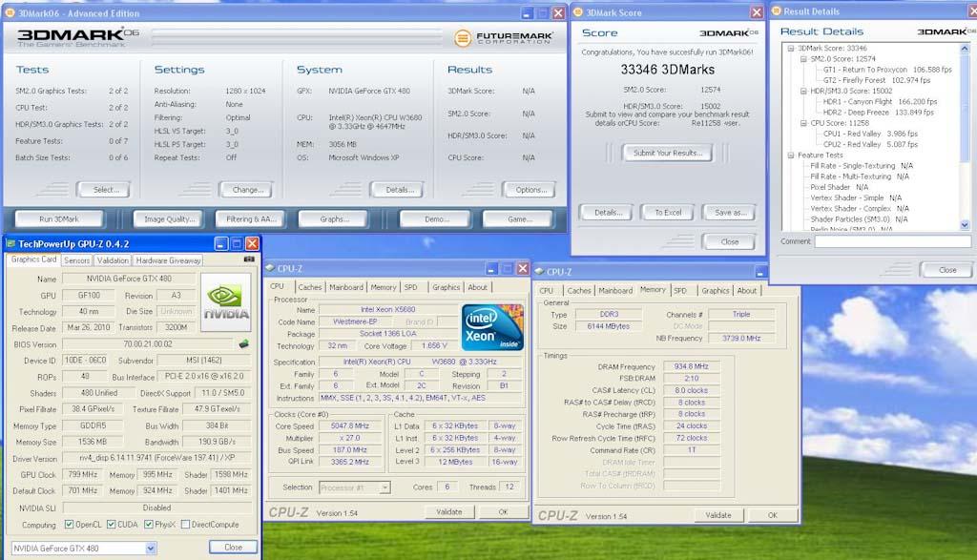977x560 pixels.
Task: Collapse the SM2.0 Score tree node
Action: pyautogui.click(x=803, y=58)
